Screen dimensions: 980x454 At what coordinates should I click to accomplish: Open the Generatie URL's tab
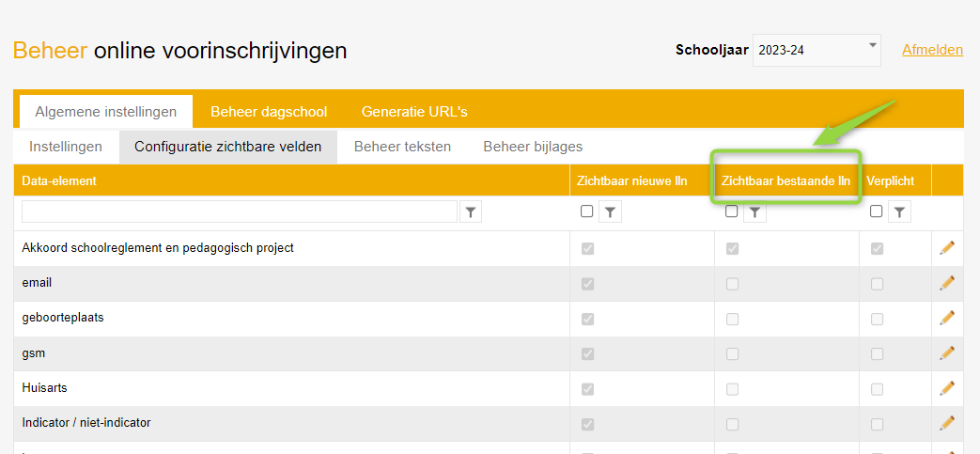(x=414, y=112)
